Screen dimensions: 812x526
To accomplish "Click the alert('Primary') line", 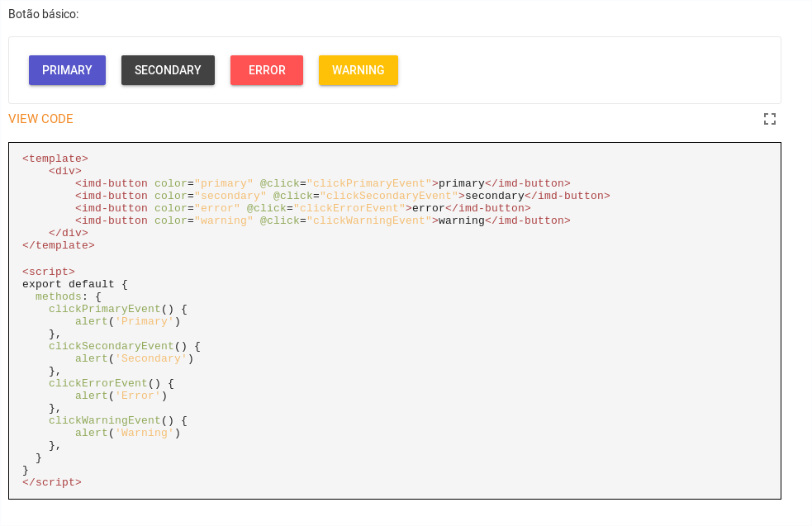I will click(x=128, y=321).
